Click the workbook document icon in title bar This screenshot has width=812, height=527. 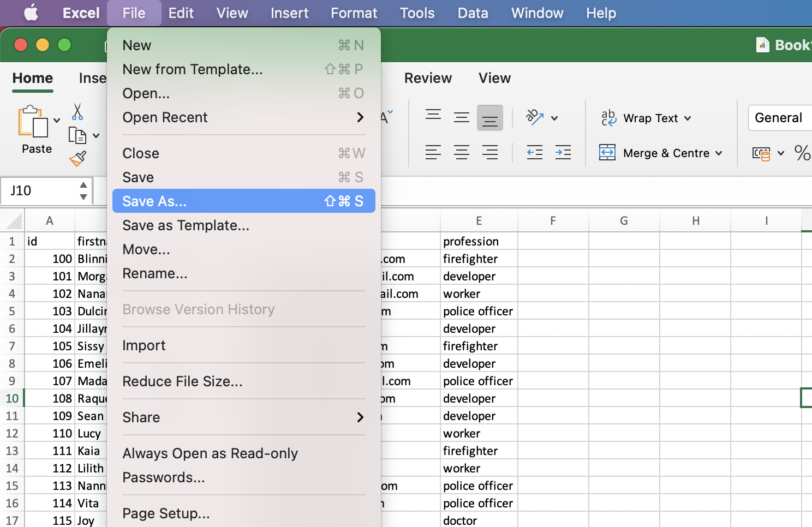point(762,45)
